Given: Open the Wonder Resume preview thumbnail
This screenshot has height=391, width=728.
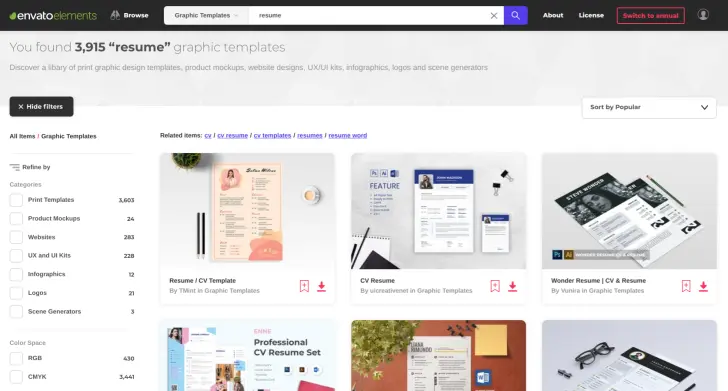Looking at the screenshot, I should coord(629,211).
